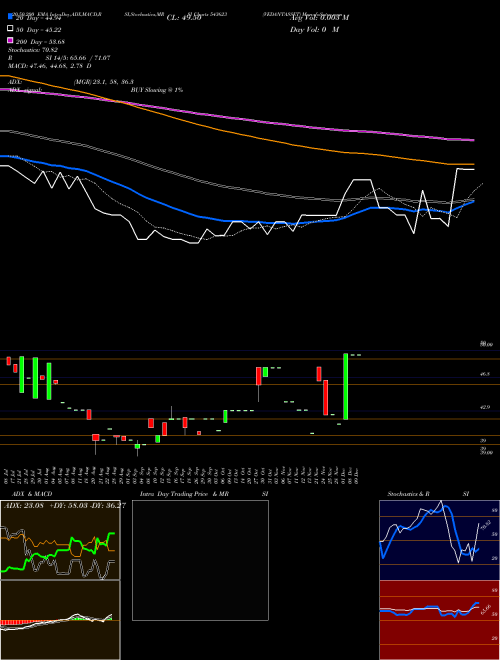Image resolution: width=500 pixels, height=660 pixels.
Task: Click the "BUY Slowing @ 1%" signal text
Action: 157,90
